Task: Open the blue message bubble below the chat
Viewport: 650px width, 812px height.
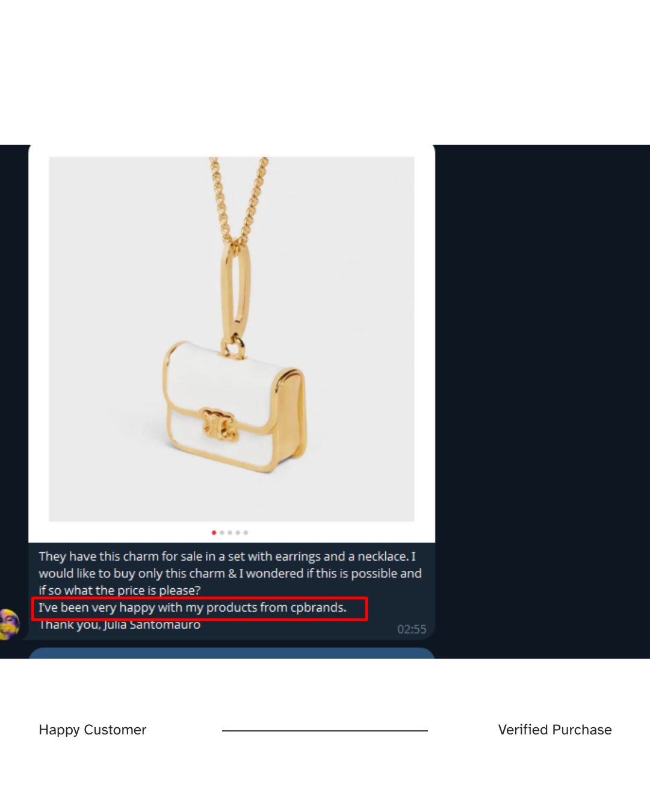Action: (x=232, y=653)
